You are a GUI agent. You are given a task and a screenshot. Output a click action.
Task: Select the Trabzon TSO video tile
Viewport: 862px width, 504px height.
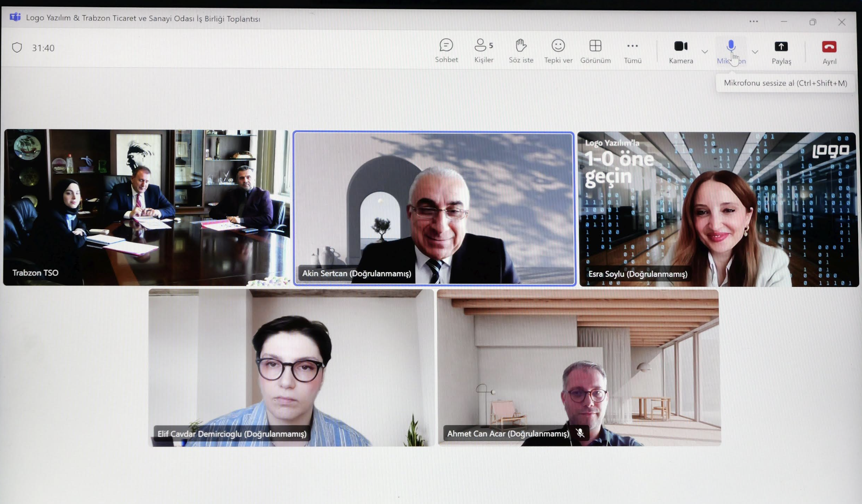click(x=146, y=207)
